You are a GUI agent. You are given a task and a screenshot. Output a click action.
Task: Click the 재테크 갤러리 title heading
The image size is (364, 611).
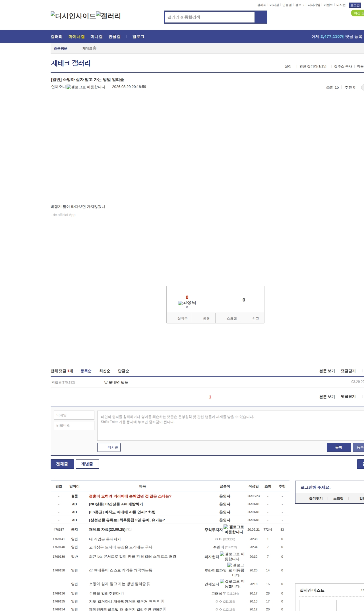[71, 63]
